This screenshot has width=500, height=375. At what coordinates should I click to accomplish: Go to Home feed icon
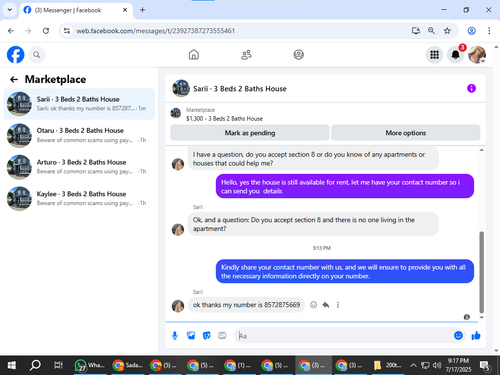click(194, 55)
